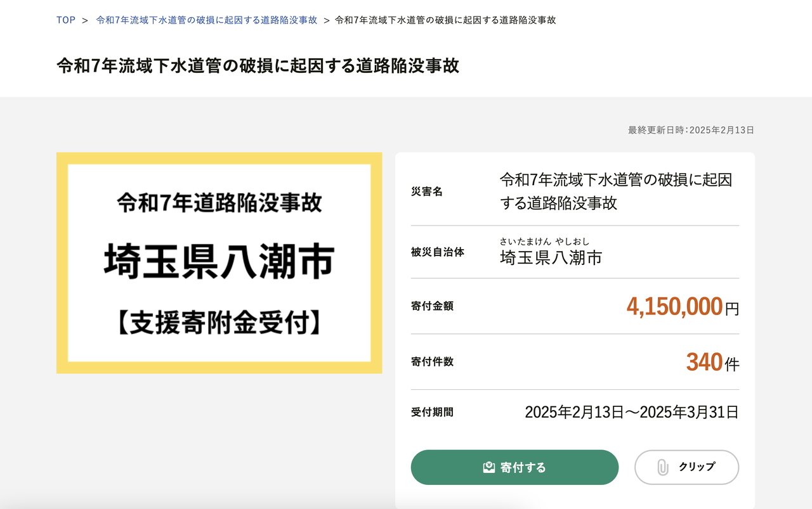Click the last breadcrumb text for current page
The image size is (812, 509).
(x=445, y=20)
